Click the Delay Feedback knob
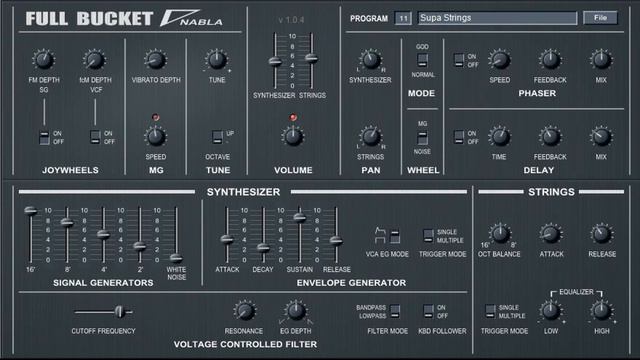 (550, 137)
